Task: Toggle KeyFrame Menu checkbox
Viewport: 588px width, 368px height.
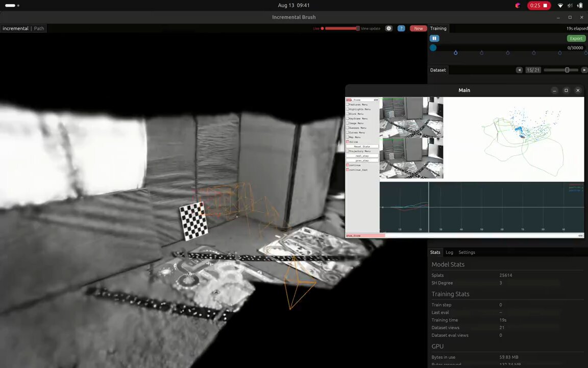Action: (348, 119)
